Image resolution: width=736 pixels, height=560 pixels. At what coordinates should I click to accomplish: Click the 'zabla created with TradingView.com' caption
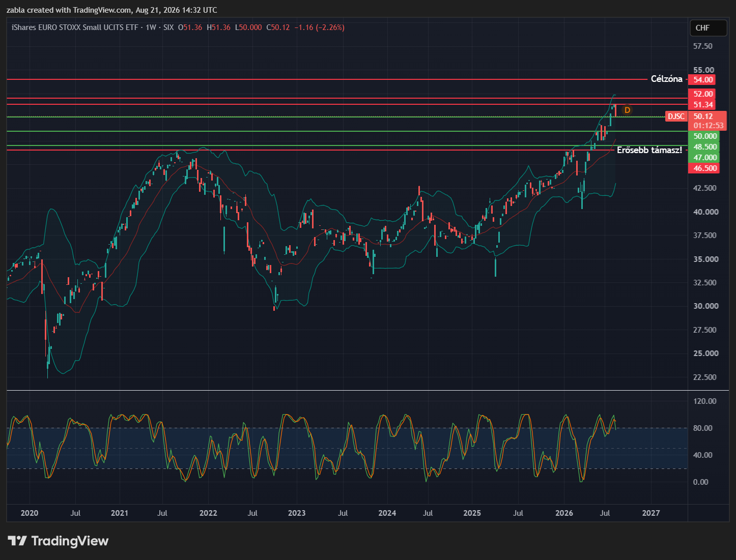coord(68,10)
